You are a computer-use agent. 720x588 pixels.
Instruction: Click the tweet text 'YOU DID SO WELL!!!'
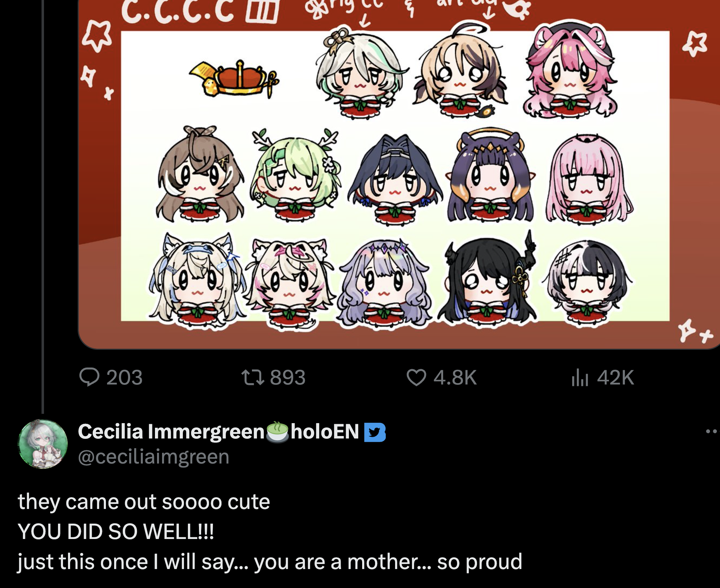click(x=116, y=531)
